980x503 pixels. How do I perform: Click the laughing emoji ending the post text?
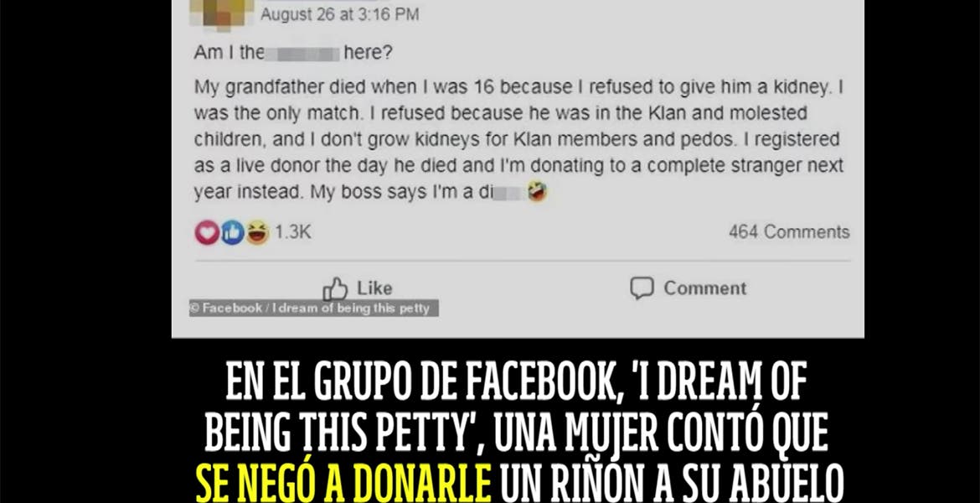(537, 191)
